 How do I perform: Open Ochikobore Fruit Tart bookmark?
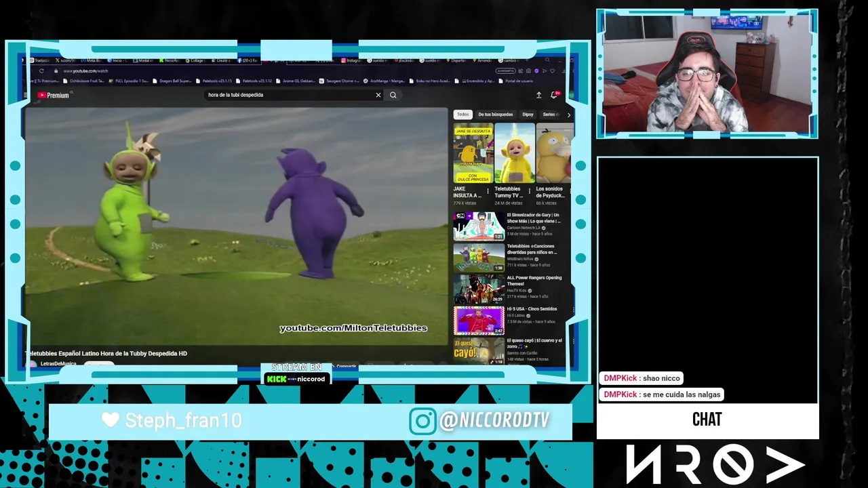[x=83, y=81]
